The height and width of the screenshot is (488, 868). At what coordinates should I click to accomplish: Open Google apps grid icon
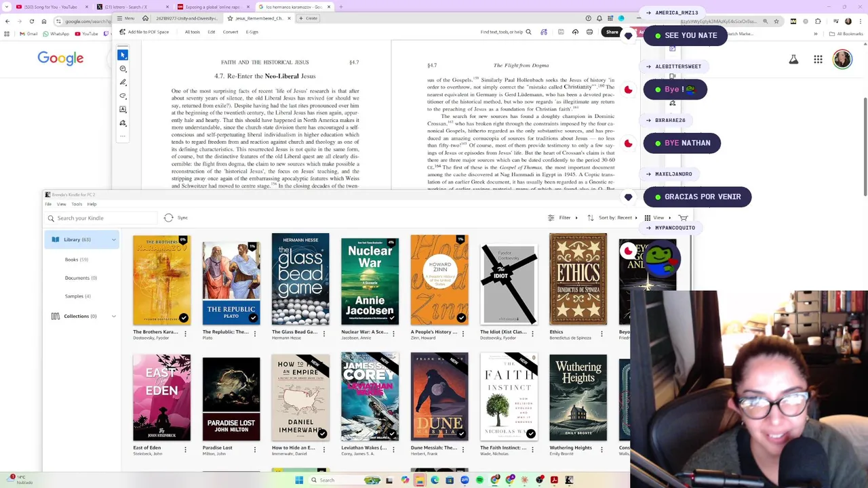pyautogui.click(x=818, y=60)
